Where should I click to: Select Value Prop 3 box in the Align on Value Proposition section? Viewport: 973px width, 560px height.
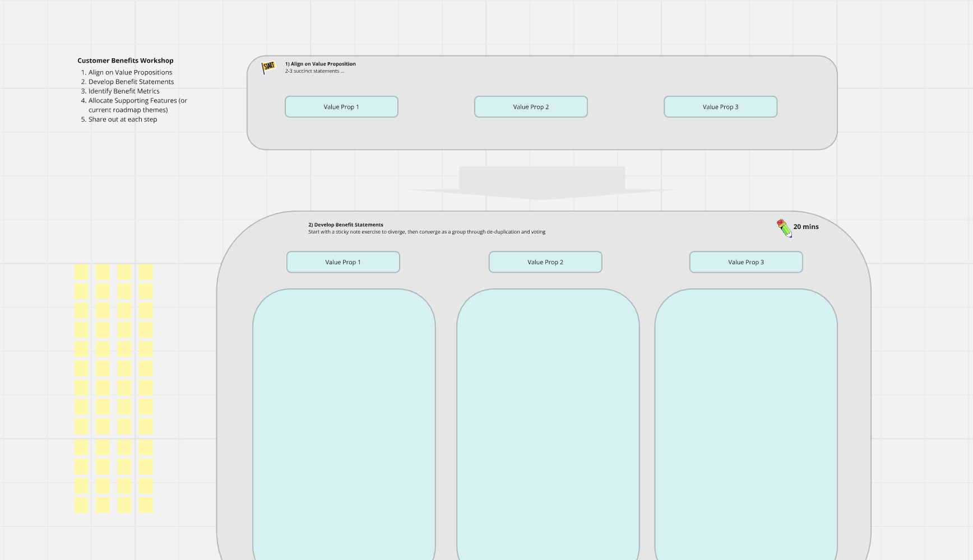pos(720,107)
